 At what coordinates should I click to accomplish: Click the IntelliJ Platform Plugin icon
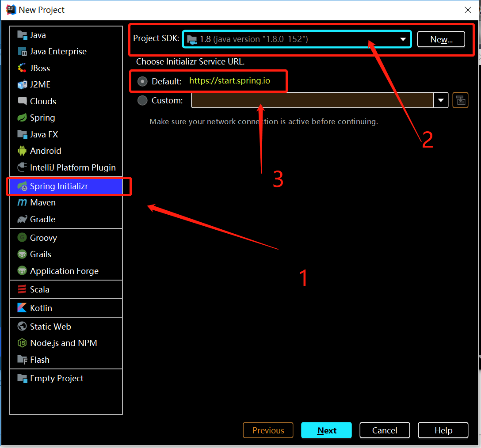coord(22,167)
